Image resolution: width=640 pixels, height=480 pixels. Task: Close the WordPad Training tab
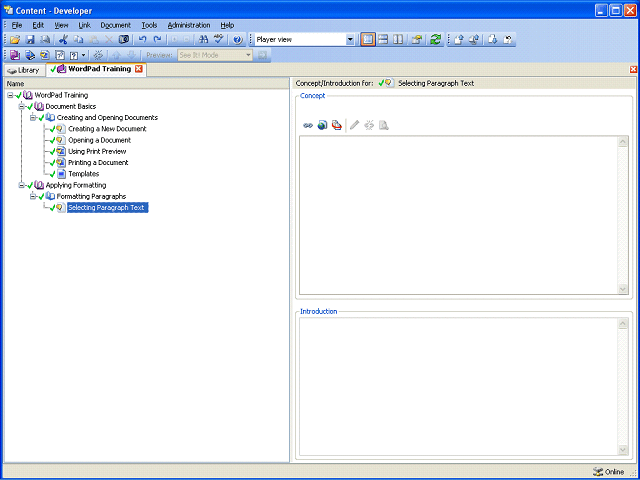pos(139,69)
